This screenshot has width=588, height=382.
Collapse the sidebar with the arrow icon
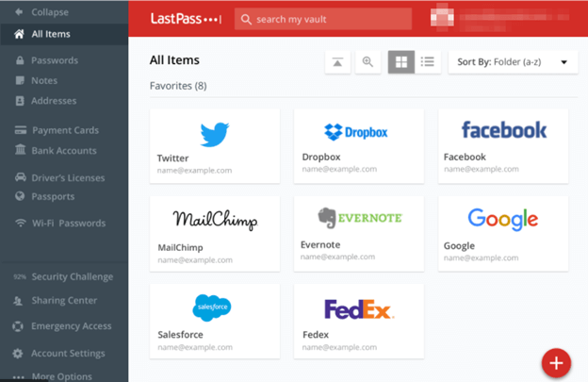tap(19, 12)
